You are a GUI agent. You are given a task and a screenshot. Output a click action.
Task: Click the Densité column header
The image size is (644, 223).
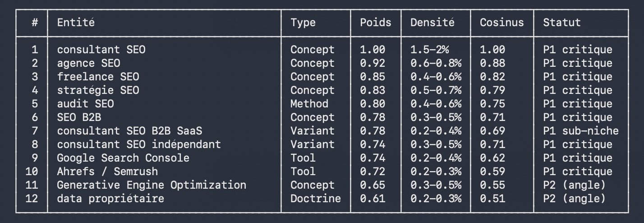(432, 22)
